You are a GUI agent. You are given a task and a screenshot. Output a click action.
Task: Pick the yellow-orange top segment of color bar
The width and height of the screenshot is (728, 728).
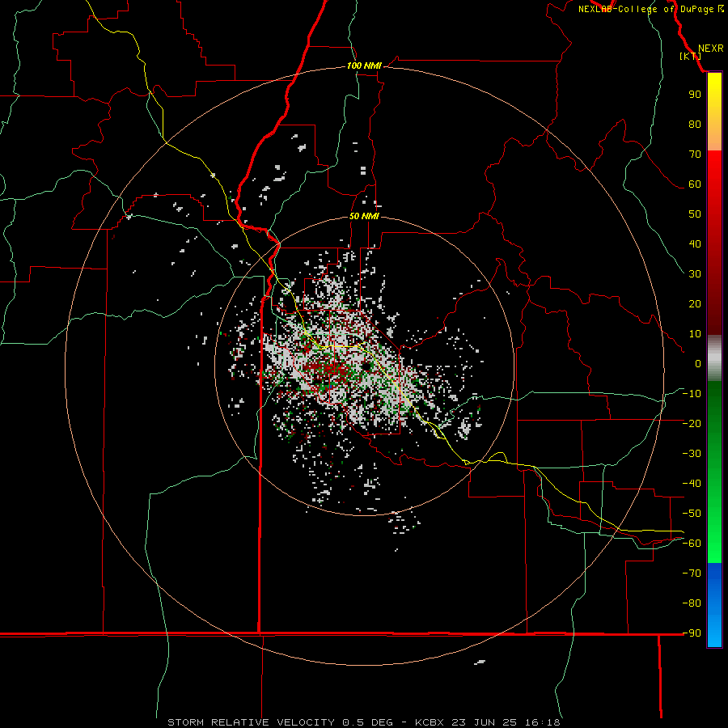coord(714,112)
